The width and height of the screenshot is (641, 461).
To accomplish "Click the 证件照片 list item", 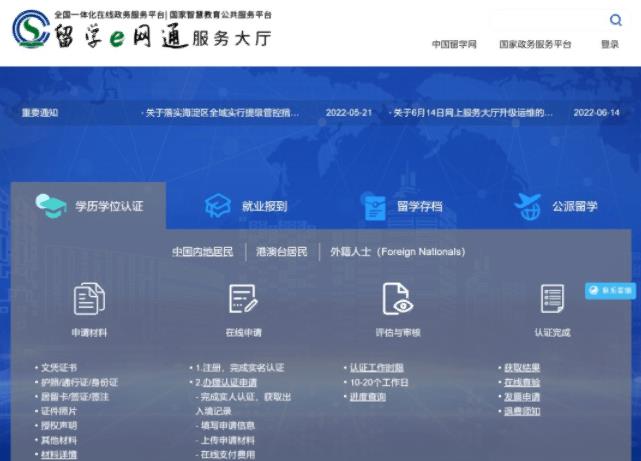I will pos(59,411).
